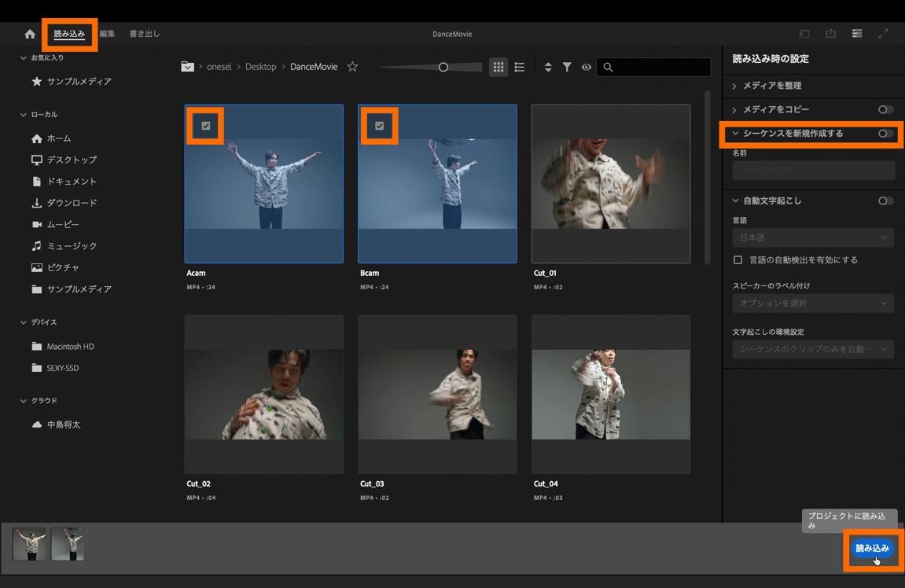Select the Cut_03 video thumbnail
Image resolution: width=905 pixels, height=588 pixels.
[x=437, y=395]
